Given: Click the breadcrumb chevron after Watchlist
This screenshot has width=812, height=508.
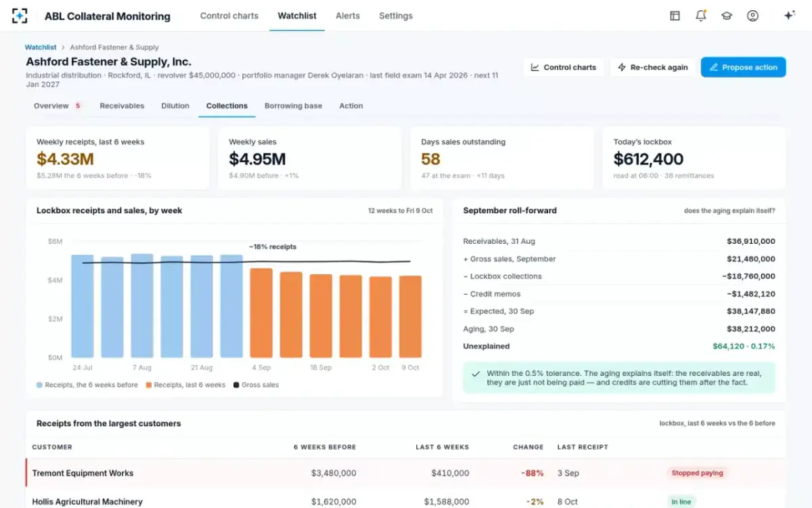Looking at the screenshot, I should (63, 47).
